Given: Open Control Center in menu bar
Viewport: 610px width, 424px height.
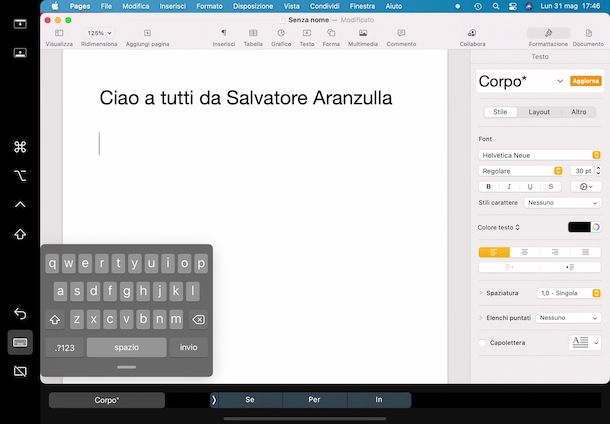Looking at the screenshot, I should point(512,6).
